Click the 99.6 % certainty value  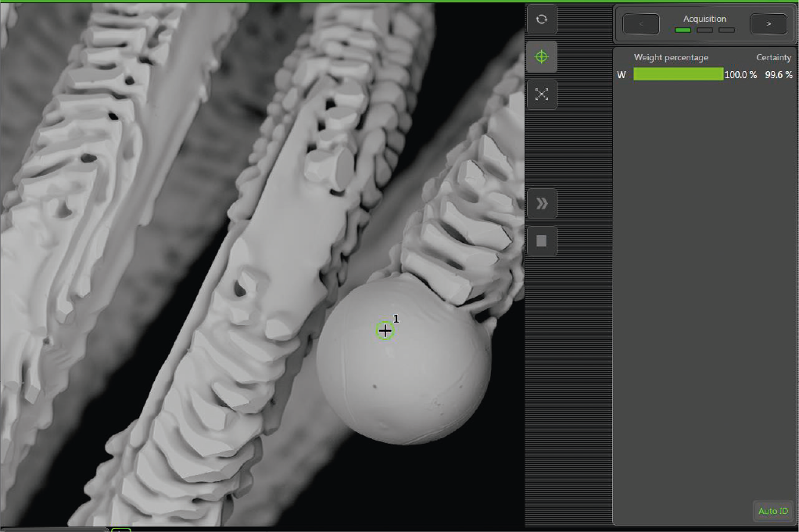click(x=778, y=75)
